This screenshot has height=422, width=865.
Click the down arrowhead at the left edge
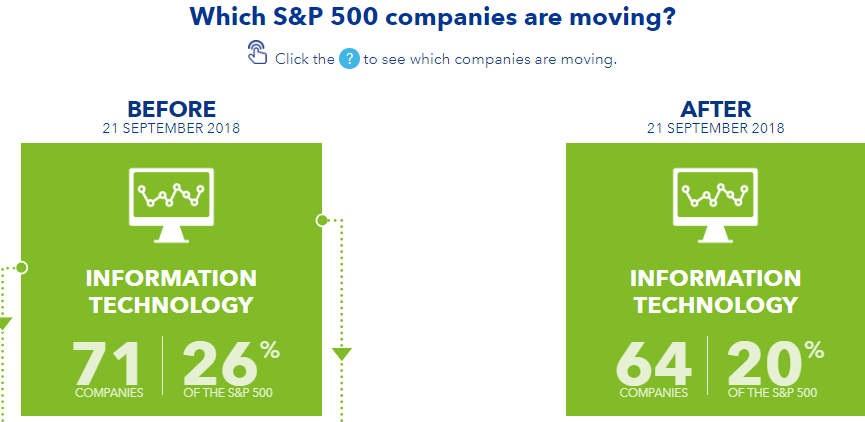tap(4, 323)
